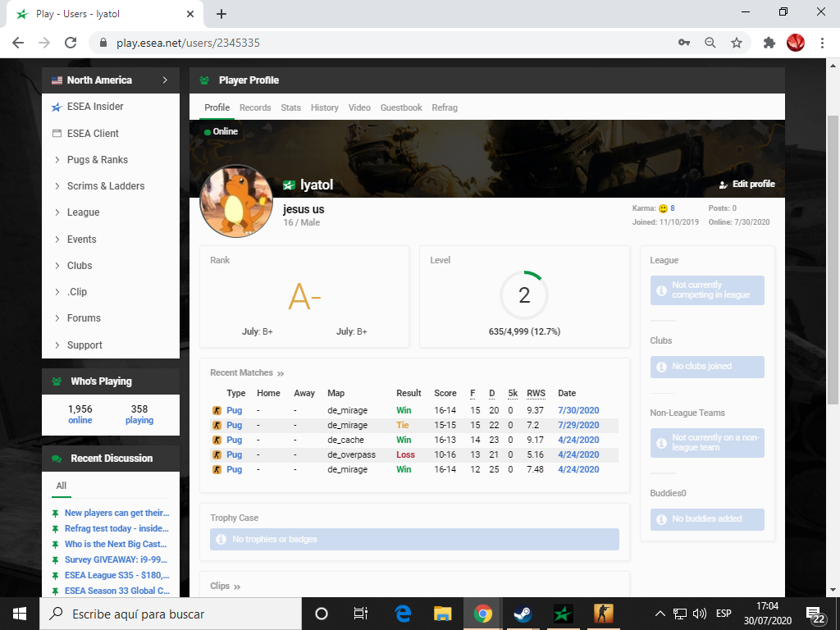
Task: Open the action center notifications icon
Action: (815, 614)
